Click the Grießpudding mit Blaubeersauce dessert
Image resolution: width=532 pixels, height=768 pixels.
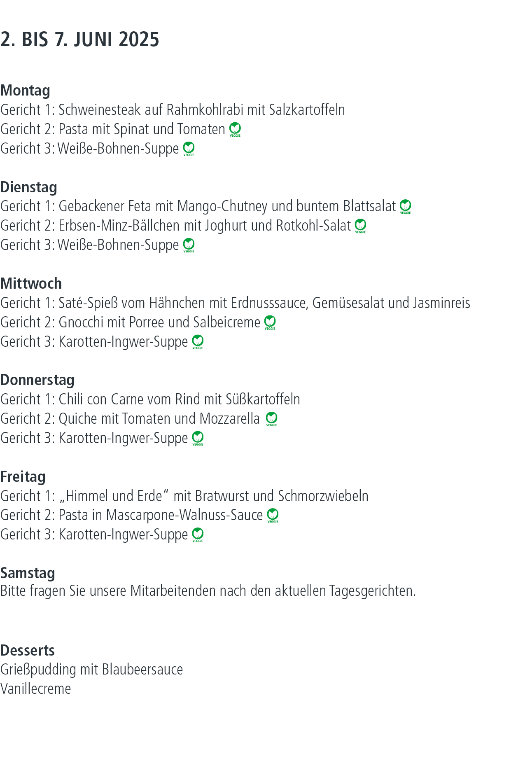point(92,670)
